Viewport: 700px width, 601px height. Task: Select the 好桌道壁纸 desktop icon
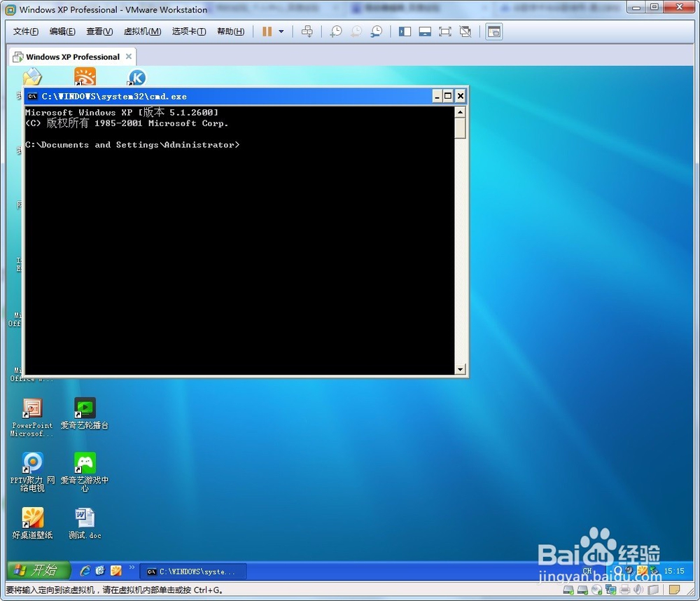tap(32, 523)
